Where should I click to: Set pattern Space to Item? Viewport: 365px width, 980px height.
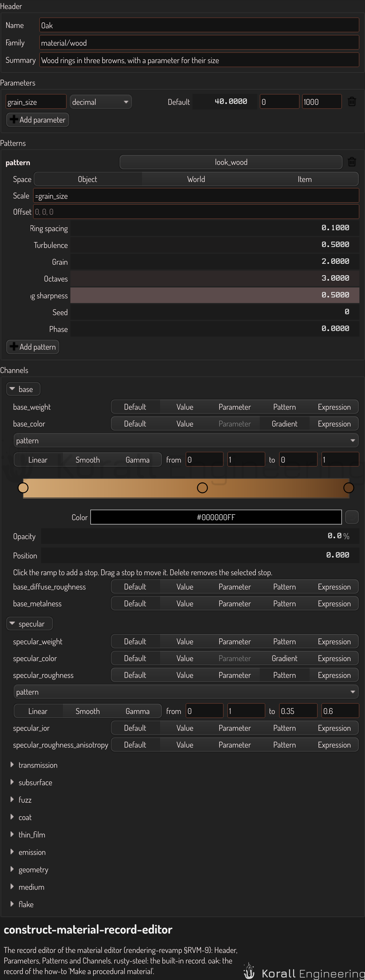pyautogui.click(x=304, y=179)
